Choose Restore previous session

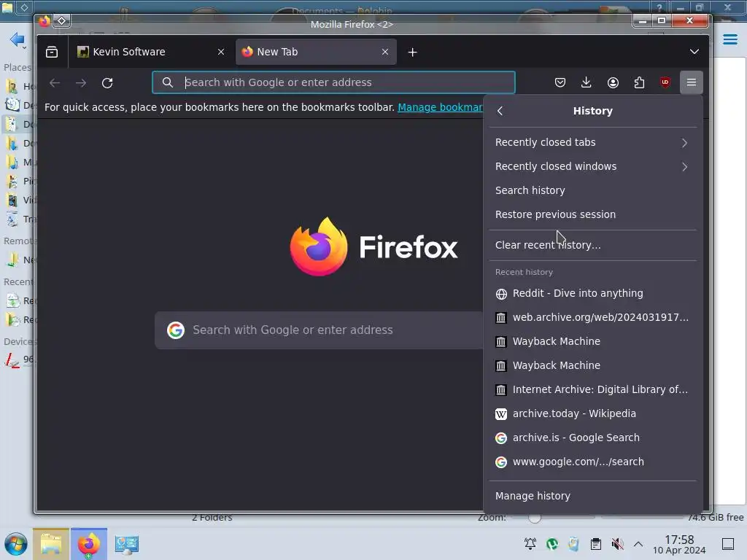tap(592, 214)
